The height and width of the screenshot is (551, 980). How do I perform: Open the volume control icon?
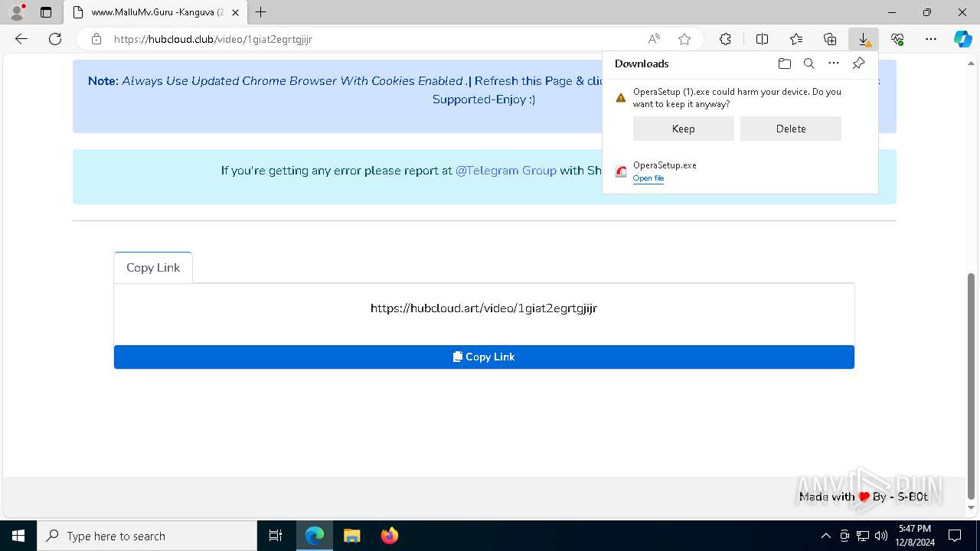[881, 536]
